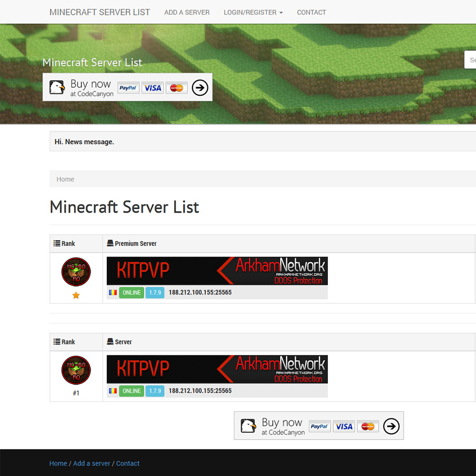This screenshot has width=476, height=476.
Task: Click the Romanian flag in the #1 server row
Action: coord(113,391)
